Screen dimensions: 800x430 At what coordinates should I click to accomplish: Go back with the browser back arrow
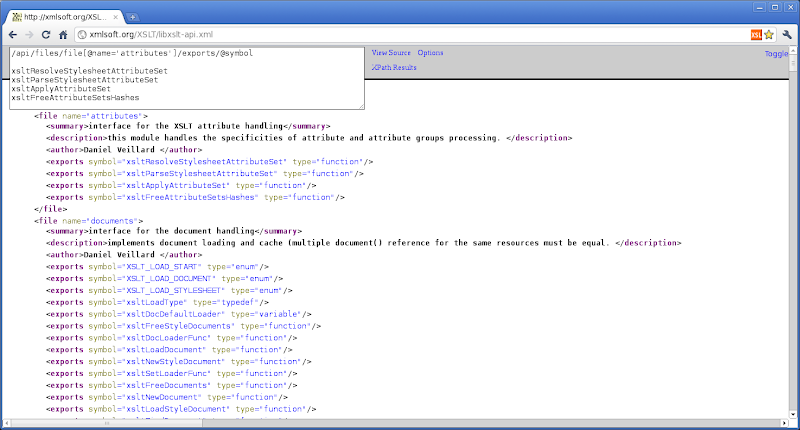[x=13, y=35]
